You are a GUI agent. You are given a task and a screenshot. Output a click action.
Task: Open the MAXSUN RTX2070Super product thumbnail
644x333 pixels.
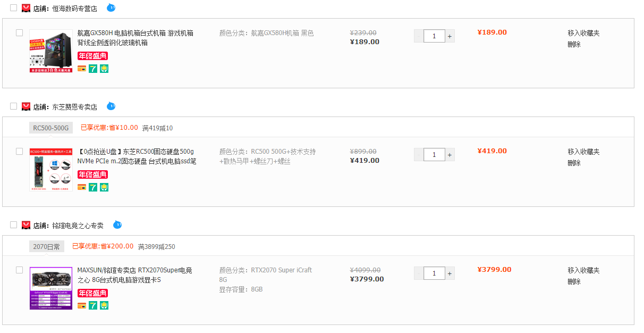click(51, 288)
